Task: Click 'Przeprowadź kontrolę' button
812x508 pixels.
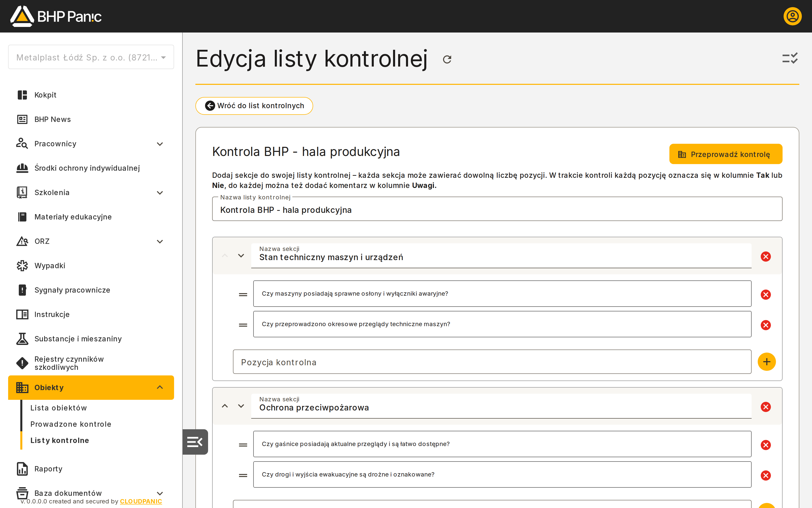Action: click(726, 154)
